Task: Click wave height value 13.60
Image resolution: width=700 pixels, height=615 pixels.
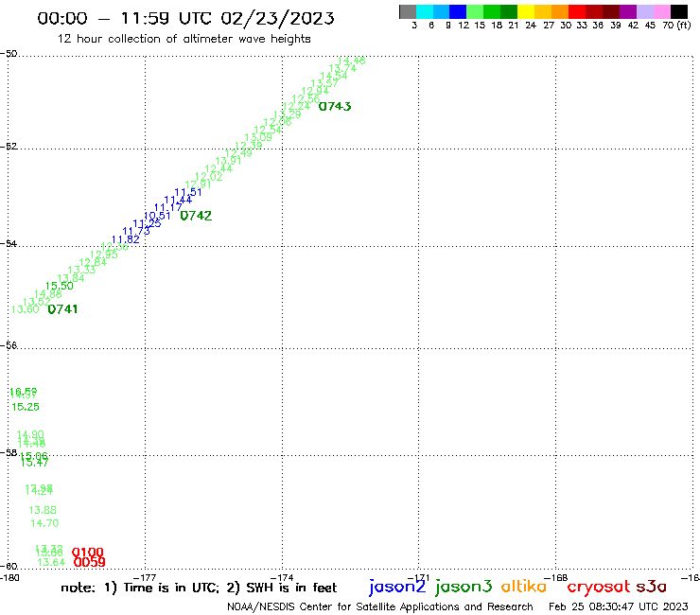Action: point(26,309)
